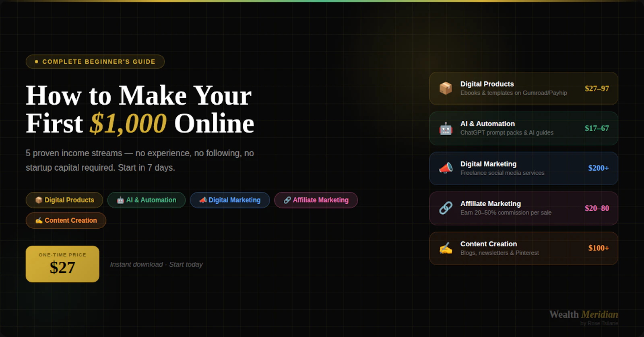
Task: Select the Affiliate Marketing pill tag
Action: point(316,200)
